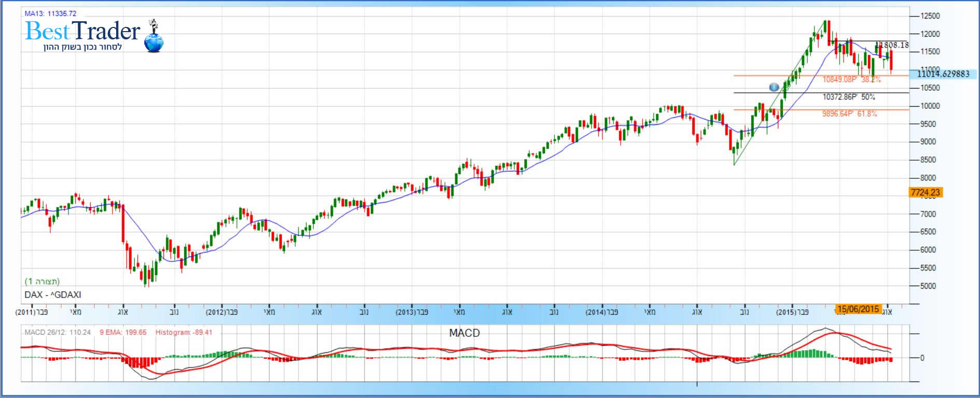Click the BestTrader globe logo icon
This screenshot has width=980, height=398.
click(x=153, y=40)
